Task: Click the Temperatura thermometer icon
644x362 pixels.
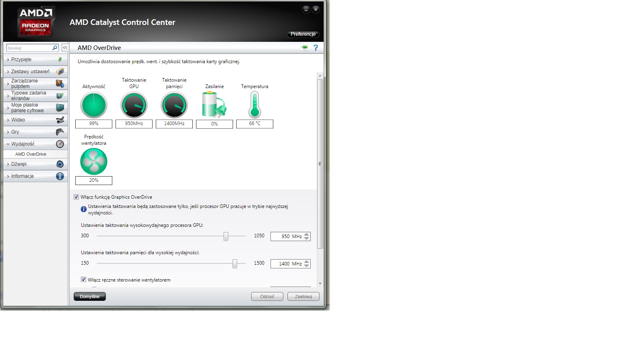Action: pyautogui.click(x=255, y=105)
